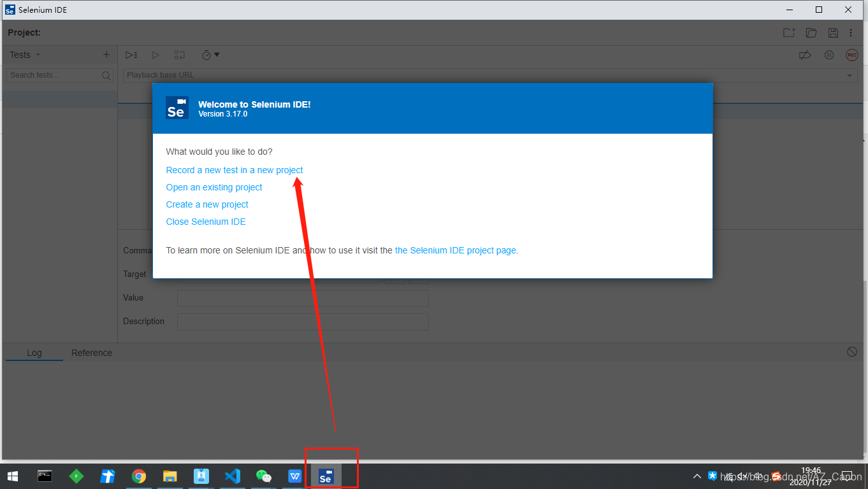Start recording with the REC button
This screenshot has width=868, height=489.
pyautogui.click(x=852, y=55)
